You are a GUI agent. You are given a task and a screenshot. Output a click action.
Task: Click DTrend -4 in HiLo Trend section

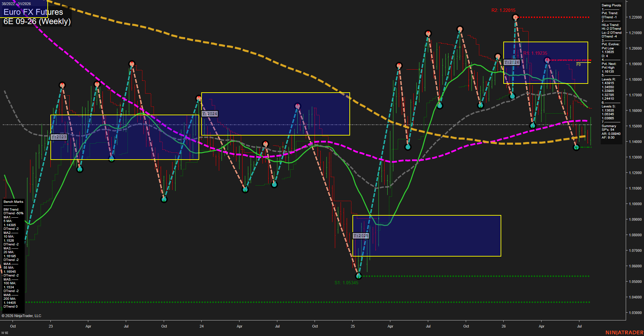609,37
